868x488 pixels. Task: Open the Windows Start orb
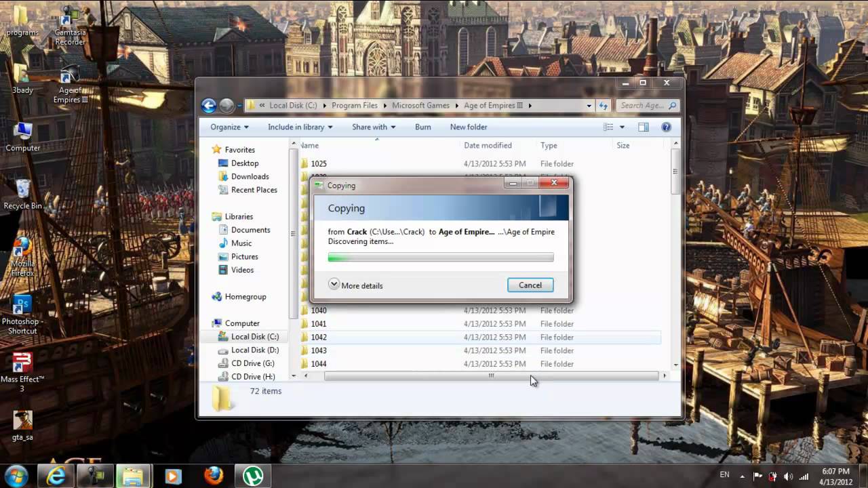click(16, 475)
